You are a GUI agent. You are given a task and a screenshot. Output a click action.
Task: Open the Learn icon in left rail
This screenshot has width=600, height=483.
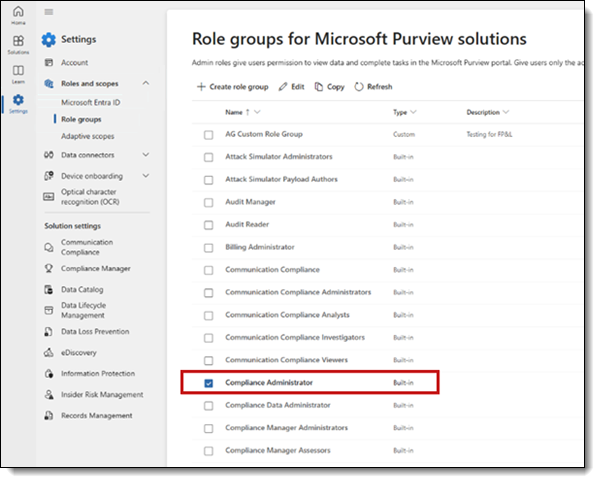tap(18, 74)
